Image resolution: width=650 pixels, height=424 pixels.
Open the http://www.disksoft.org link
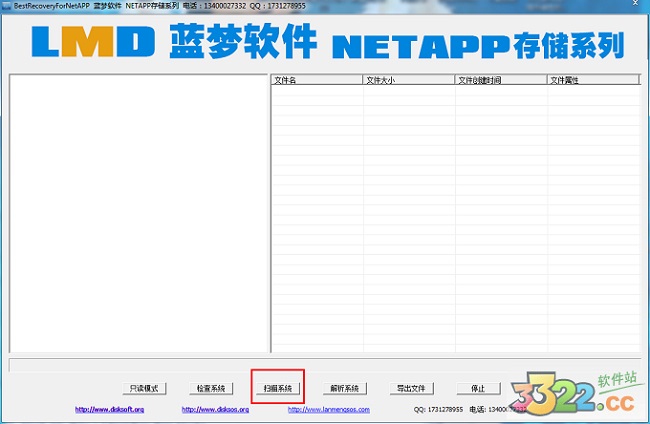click(109, 409)
